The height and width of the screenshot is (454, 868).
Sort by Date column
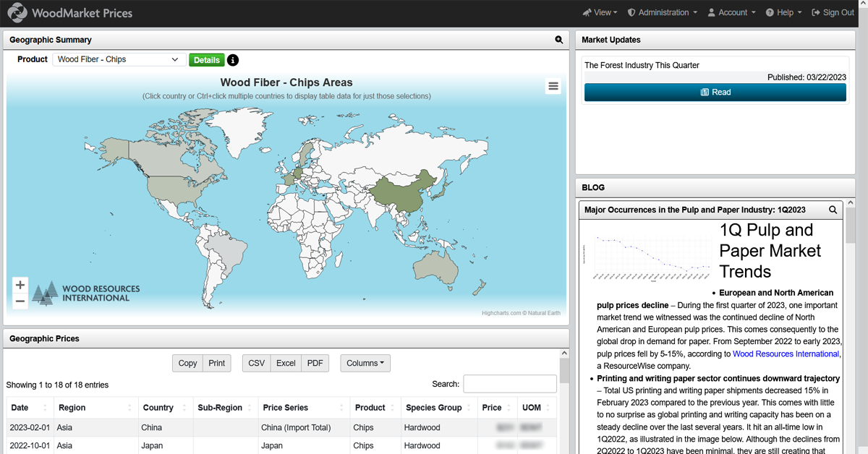29,408
